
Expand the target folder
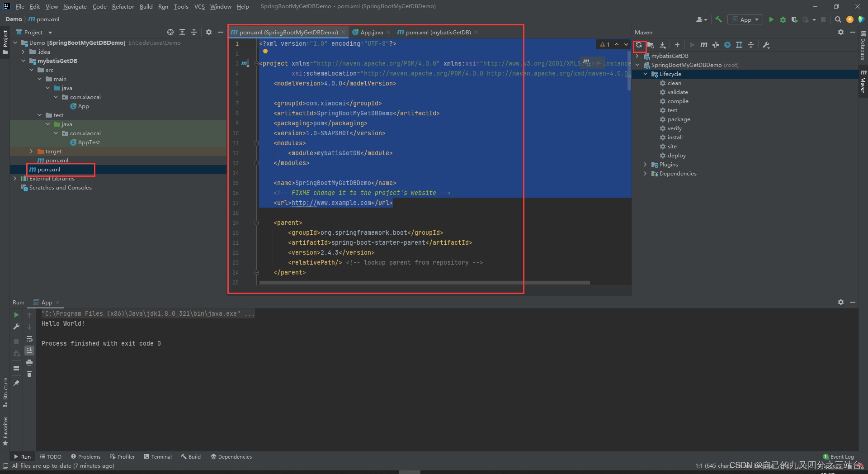click(x=31, y=152)
